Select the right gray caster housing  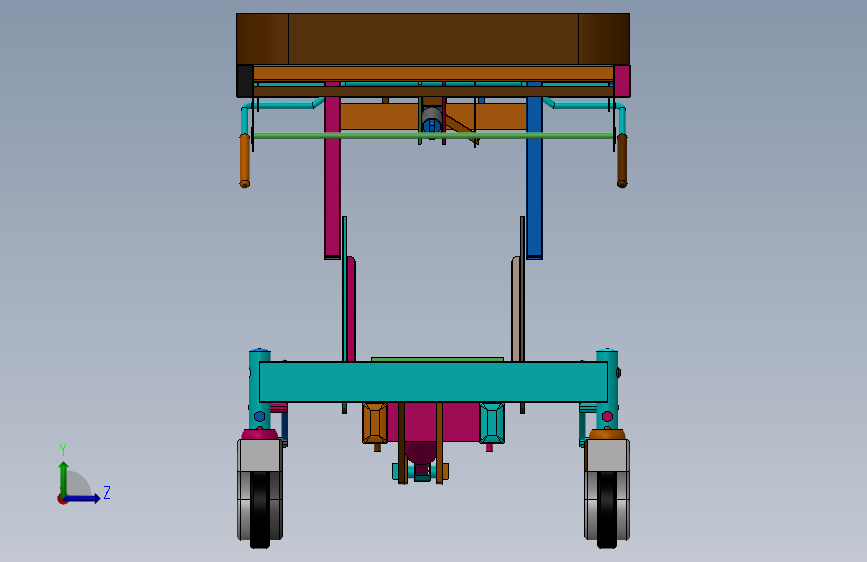click(x=608, y=455)
